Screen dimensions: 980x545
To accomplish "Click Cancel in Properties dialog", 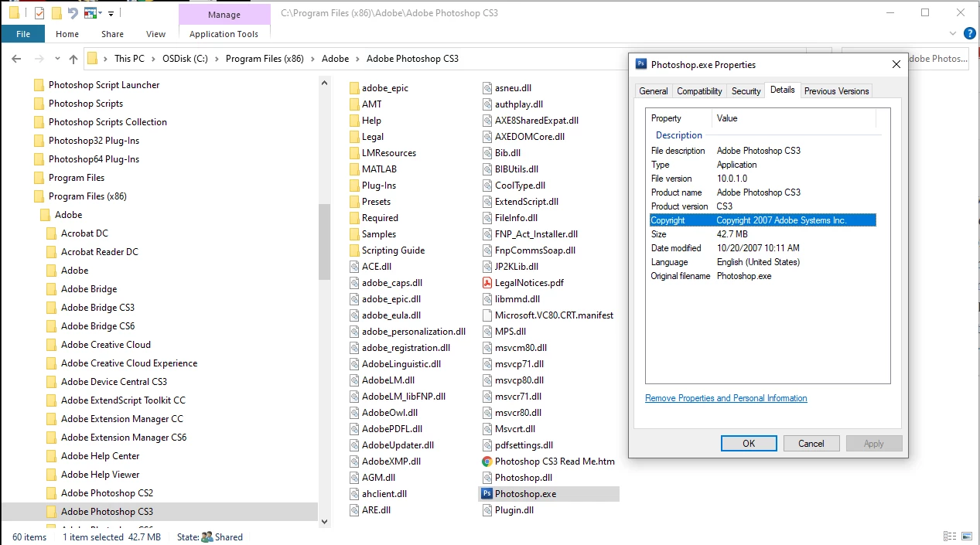I will [811, 444].
